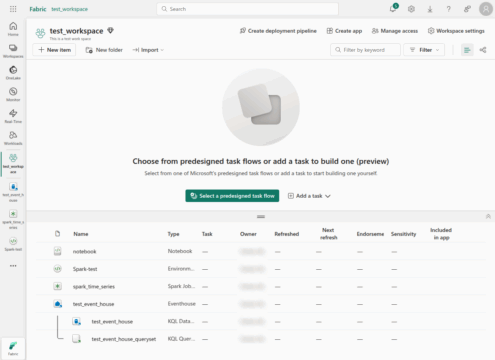Screen dimensions: 495x360
Task: Sort by the Type column header
Action: (173, 234)
